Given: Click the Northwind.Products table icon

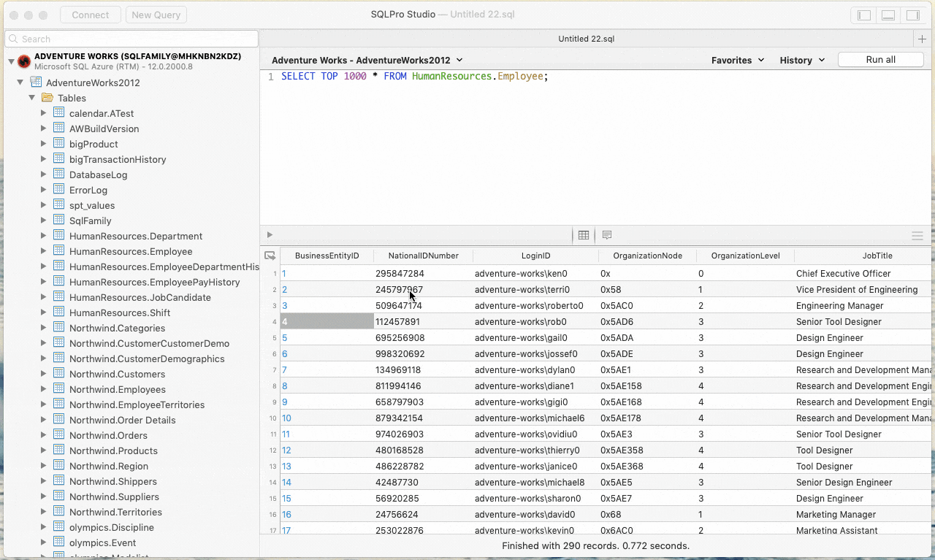Looking at the screenshot, I should tap(59, 450).
